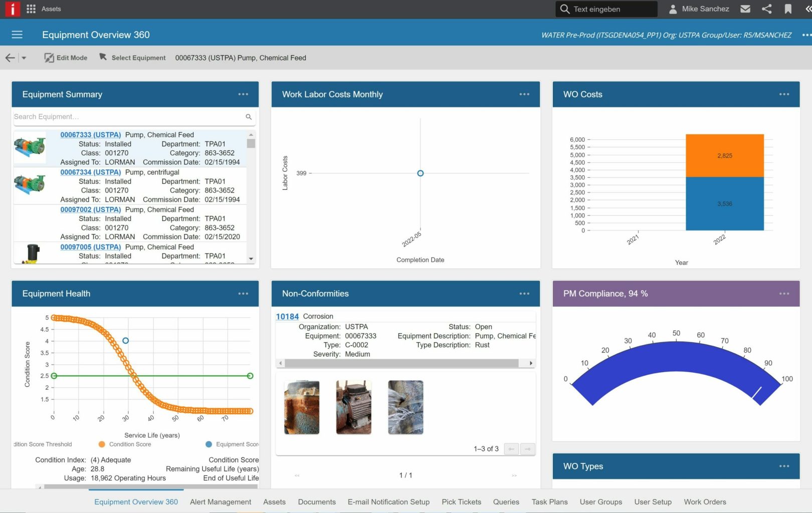Click the equipment list scroll down arrow
This screenshot has height=513, width=812.
point(251,259)
